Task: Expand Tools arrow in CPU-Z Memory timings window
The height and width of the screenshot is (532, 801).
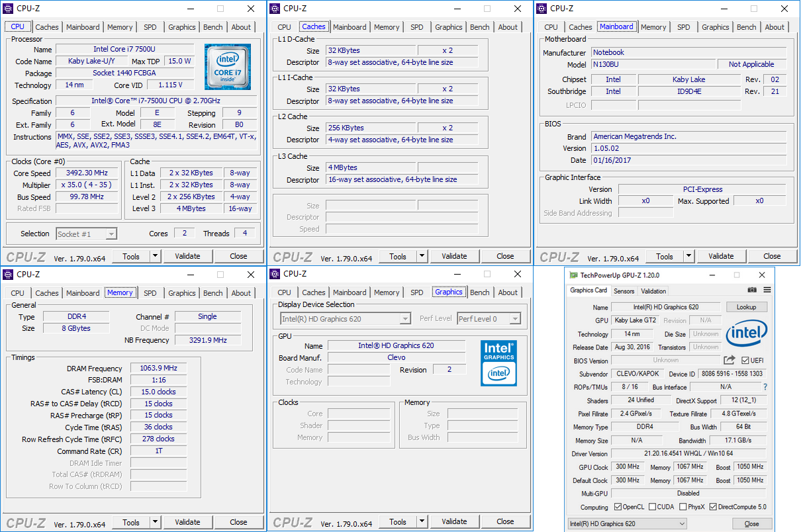Action: coord(155,522)
